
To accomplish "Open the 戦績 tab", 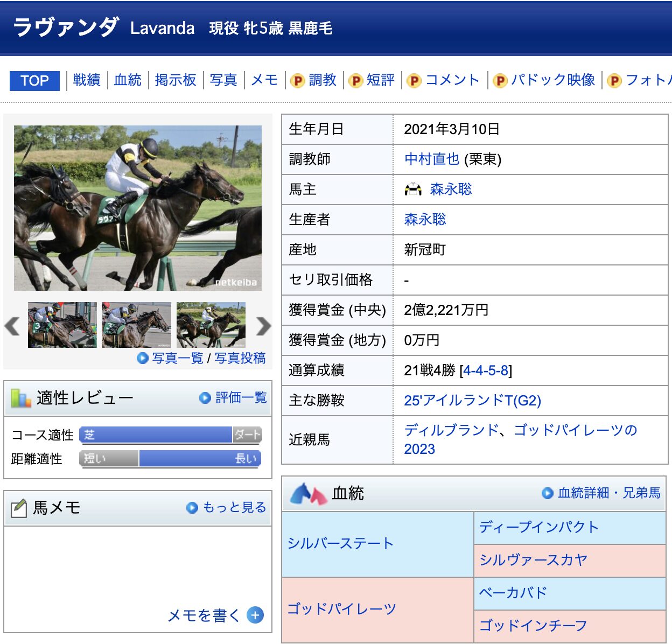I will point(87,80).
